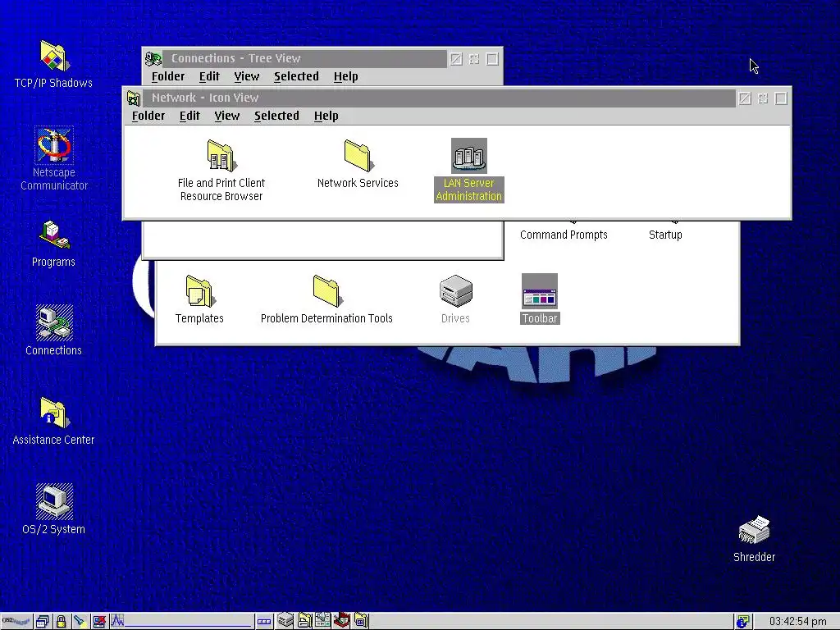Open the system setup tray in the taskbar
The width and height of the screenshot is (840, 630).
click(322, 620)
